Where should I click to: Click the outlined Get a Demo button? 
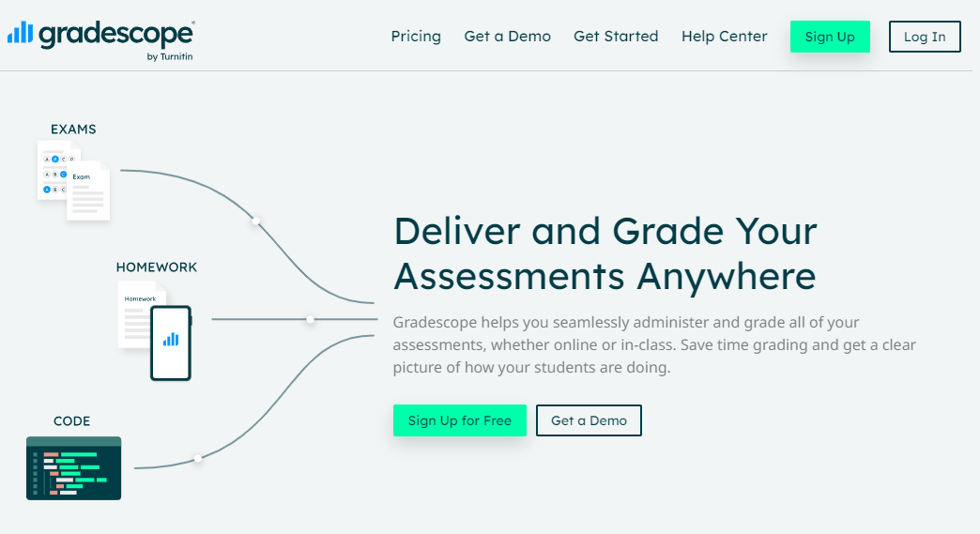point(589,420)
